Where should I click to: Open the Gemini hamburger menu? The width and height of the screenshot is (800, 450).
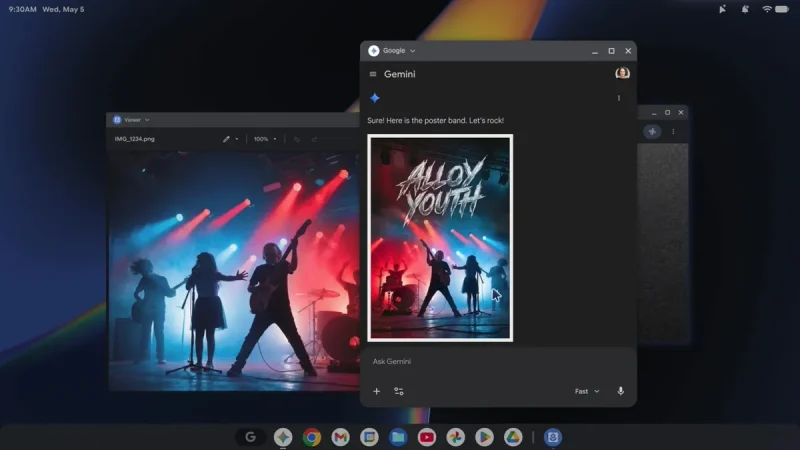point(373,74)
